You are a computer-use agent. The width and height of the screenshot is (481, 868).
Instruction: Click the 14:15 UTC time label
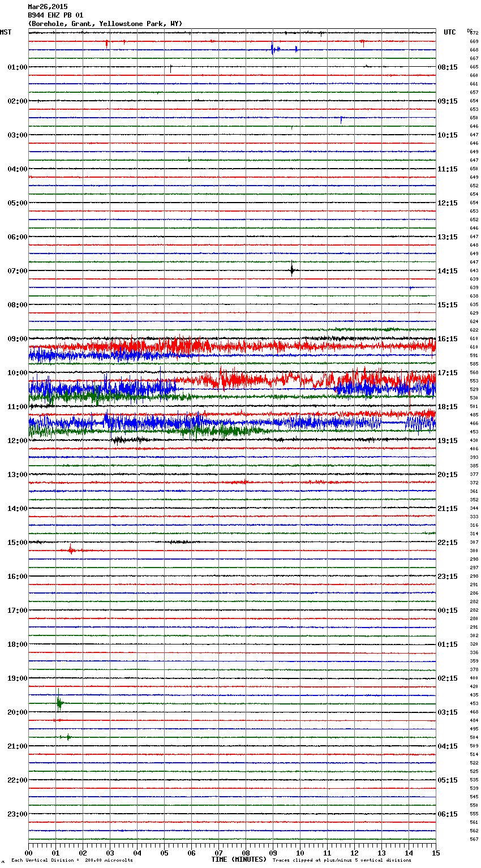[x=448, y=271]
